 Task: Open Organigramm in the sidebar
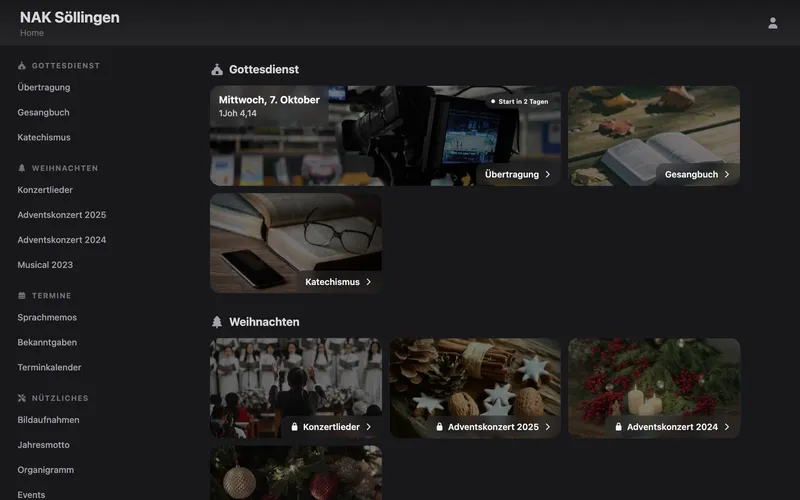point(45,470)
